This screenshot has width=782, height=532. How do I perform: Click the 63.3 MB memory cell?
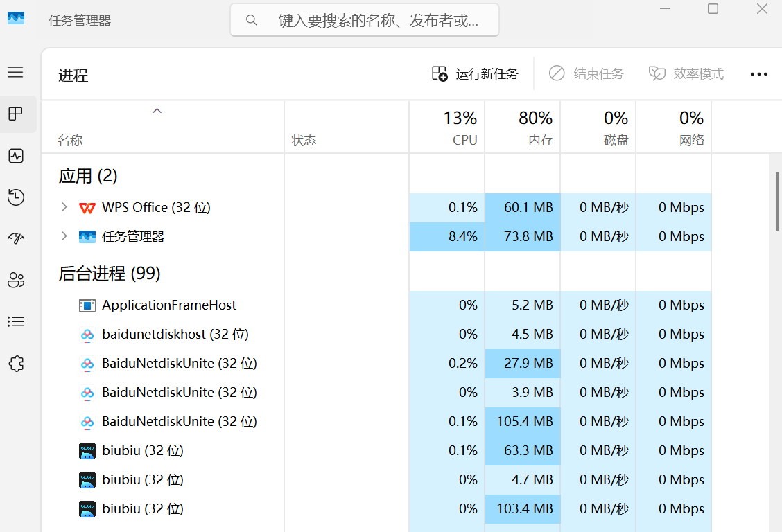pos(523,451)
